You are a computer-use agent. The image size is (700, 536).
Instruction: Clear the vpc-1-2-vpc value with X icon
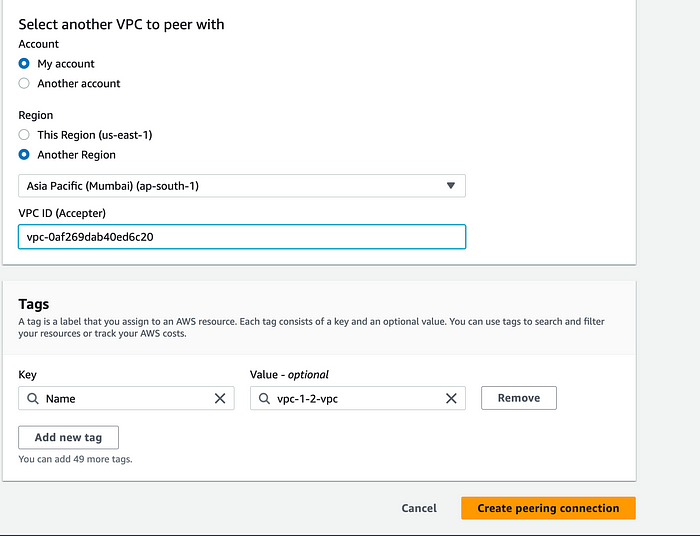451,398
